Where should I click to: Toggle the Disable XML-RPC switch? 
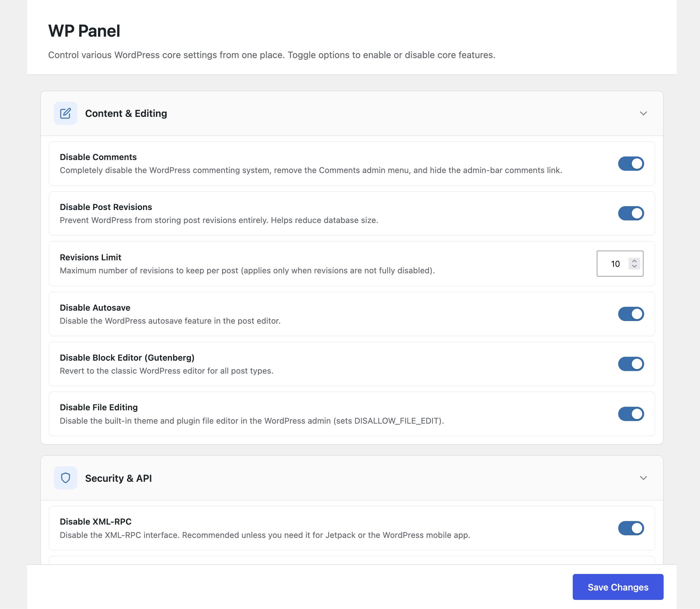(x=631, y=528)
